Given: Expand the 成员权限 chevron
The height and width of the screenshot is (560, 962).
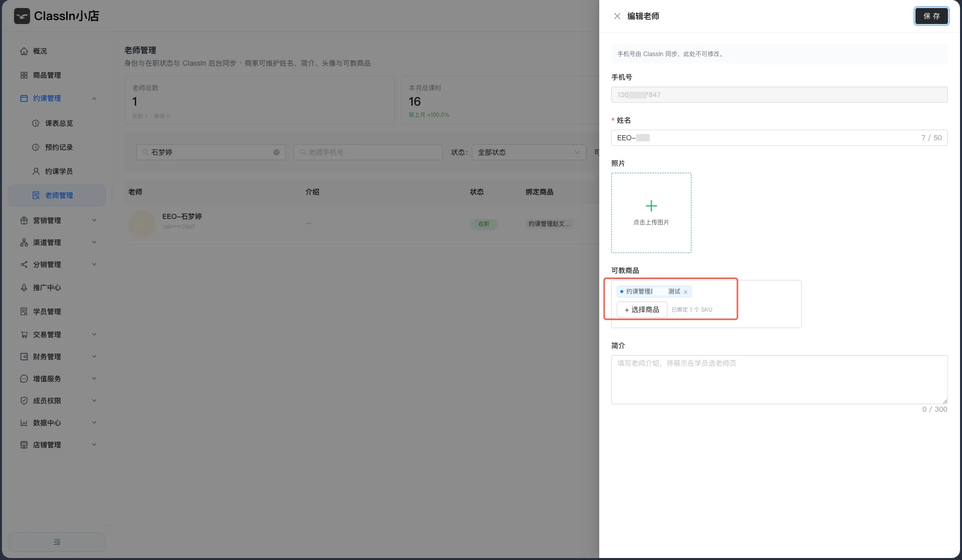Looking at the screenshot, I should click(94, 401).
